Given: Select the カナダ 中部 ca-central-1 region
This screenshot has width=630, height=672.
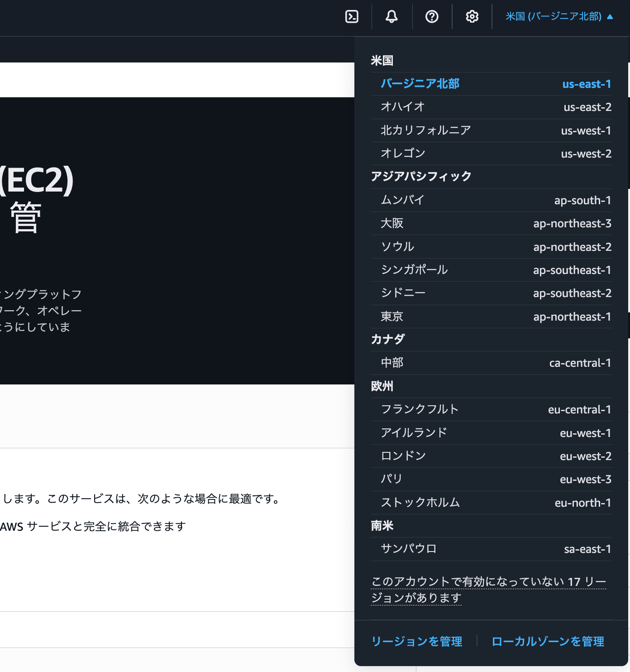Looking at the screenshot, I should pyautogui.click(x=491, y=363).
